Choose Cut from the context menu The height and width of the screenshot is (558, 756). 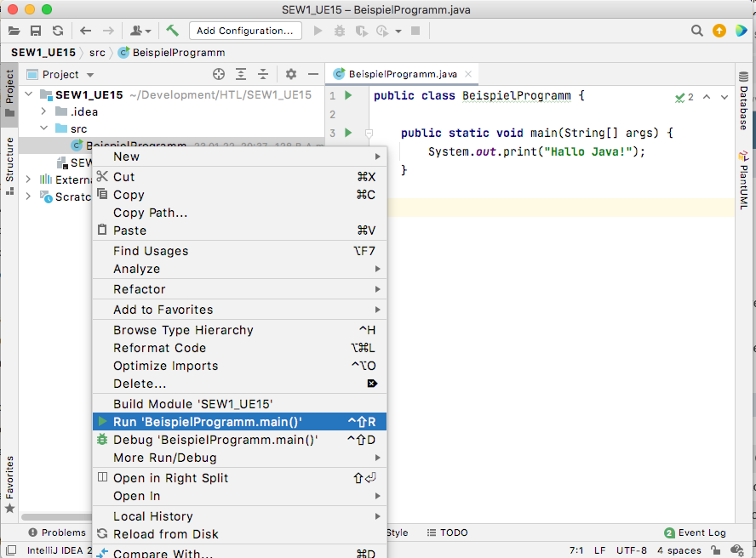point(239,177)
